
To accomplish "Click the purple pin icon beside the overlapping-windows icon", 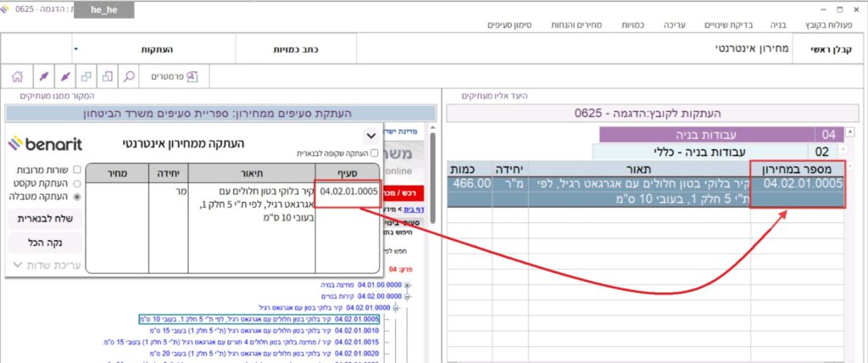I will point(64,76).
